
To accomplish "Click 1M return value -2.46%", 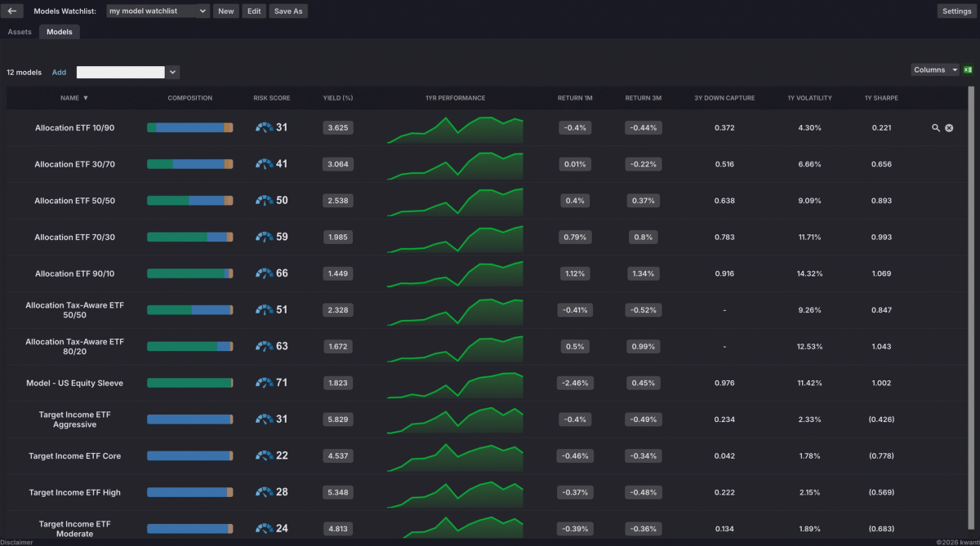I will [576, 383].
